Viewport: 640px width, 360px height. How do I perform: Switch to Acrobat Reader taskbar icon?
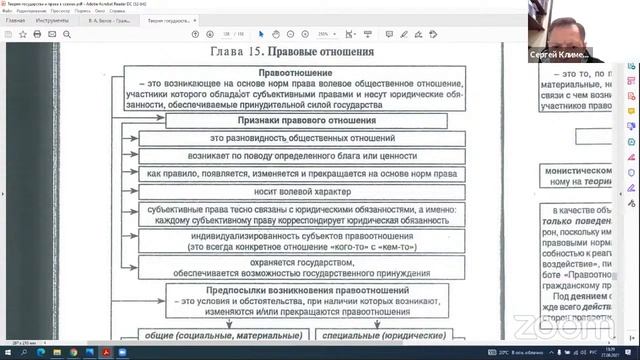pos(106,352)
